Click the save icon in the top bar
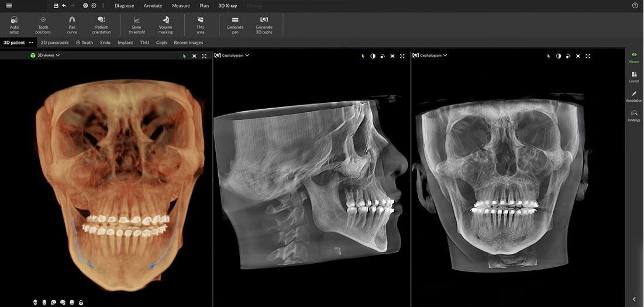644x307 pixels. pos(56,5)
